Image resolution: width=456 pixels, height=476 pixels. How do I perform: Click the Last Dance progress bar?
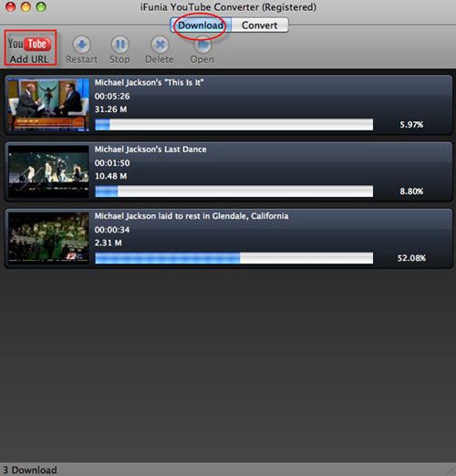coord(234,191)
